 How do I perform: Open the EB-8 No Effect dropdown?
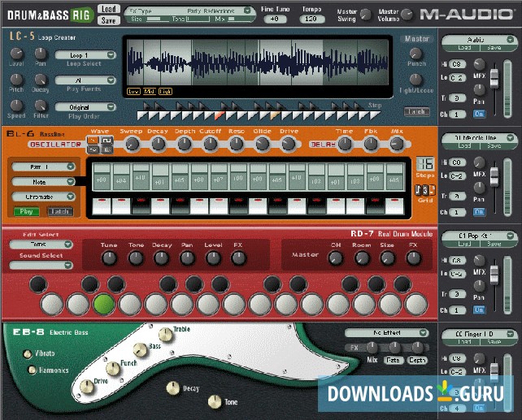coord(387,332)
